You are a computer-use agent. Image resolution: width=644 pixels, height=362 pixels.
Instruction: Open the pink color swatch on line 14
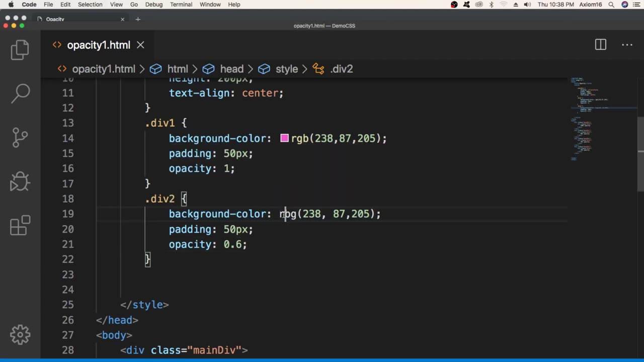284,138
